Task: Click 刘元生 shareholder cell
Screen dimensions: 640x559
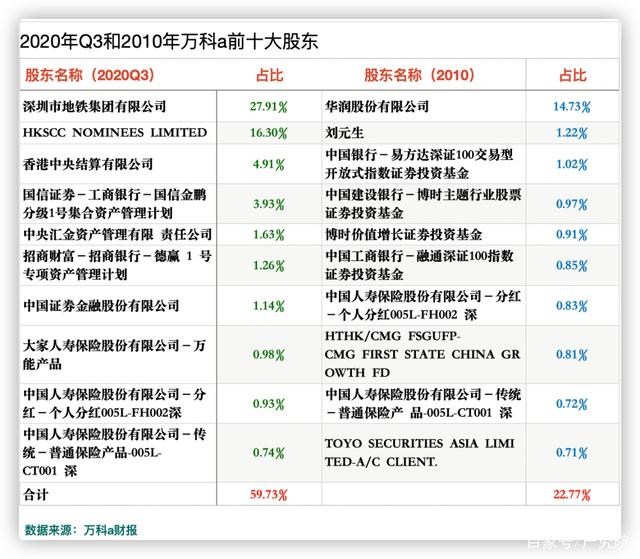Action: 344,133
